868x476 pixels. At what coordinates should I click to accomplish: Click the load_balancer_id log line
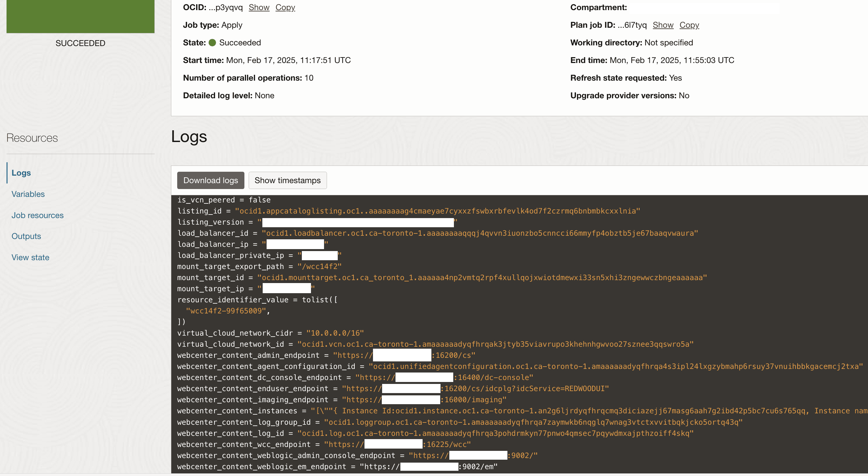[x=438, y=233]
